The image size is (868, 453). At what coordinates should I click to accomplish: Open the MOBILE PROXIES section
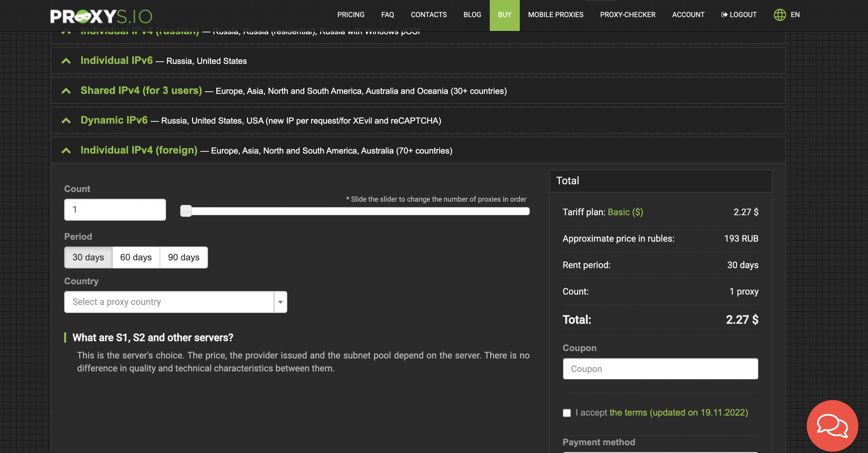click(x=556, y=15)
